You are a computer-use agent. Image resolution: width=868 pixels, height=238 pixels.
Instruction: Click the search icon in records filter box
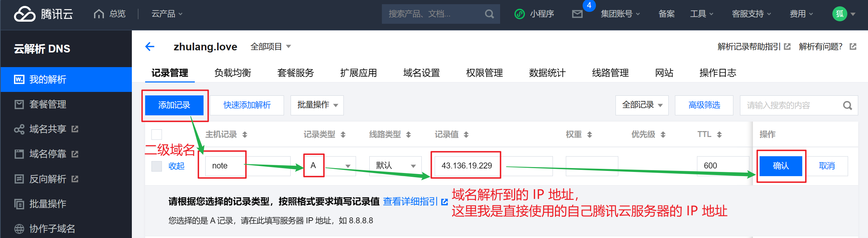click(x=847, y=105)
